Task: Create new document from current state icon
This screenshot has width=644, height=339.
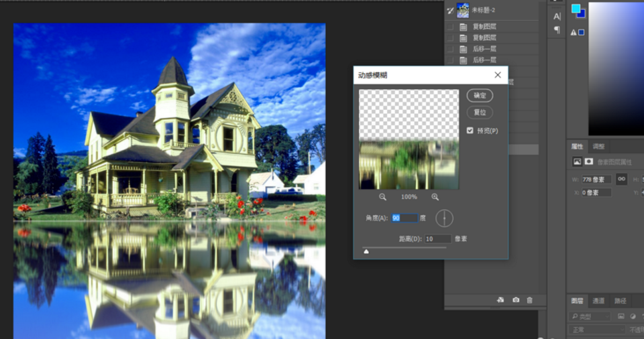Action: 500,300
